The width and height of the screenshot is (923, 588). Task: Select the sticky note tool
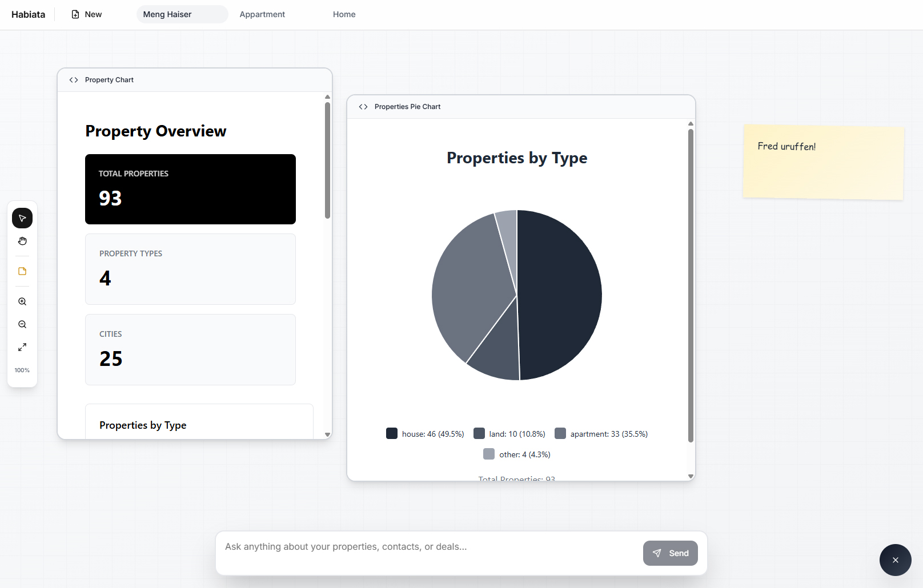click(22, 271)
